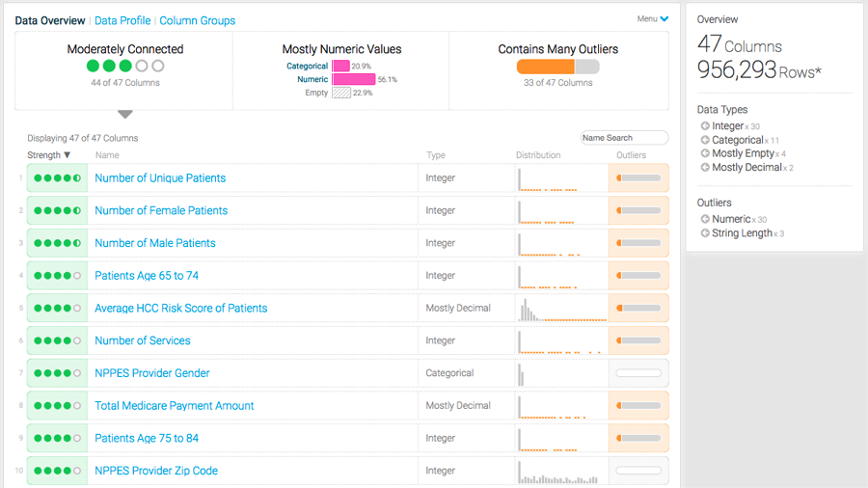Focus the Name Search field
This screenshot has width=868, height=488.
tap(624, 138)
